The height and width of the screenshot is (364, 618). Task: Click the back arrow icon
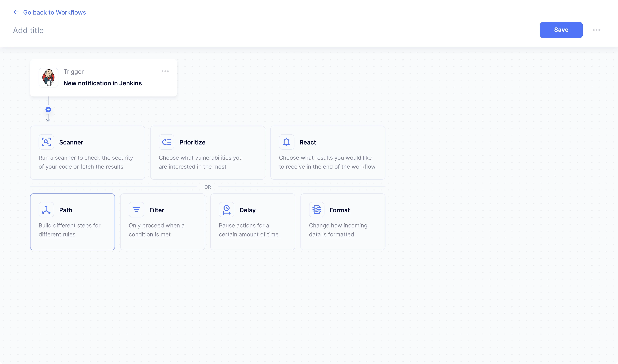click(x=16, y=12)
